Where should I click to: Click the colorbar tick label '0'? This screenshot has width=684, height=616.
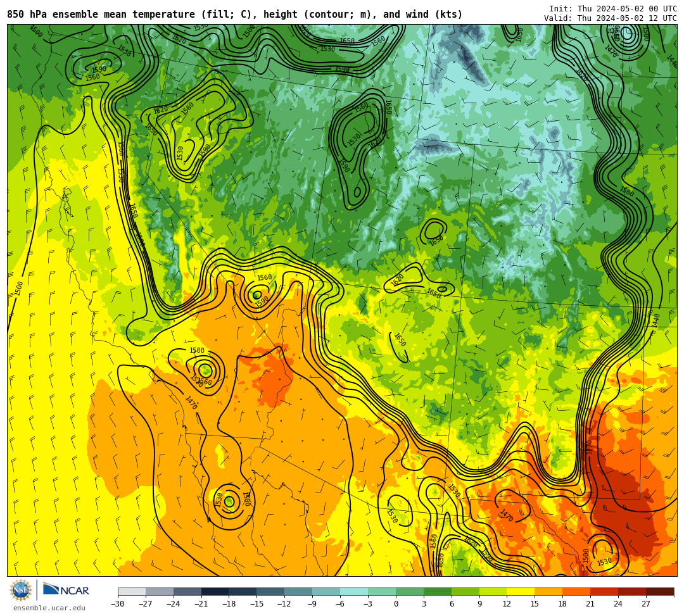[396, 604]
